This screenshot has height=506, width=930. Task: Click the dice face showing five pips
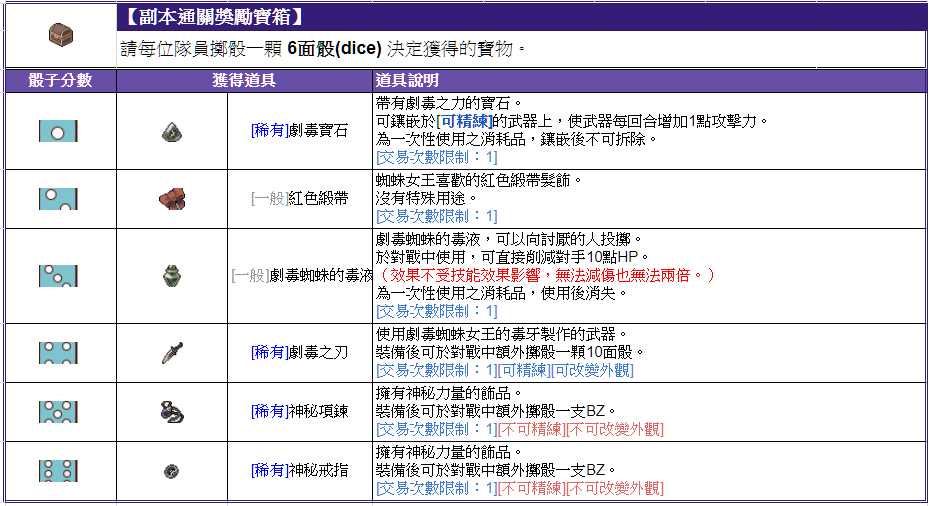click(58, 412)
